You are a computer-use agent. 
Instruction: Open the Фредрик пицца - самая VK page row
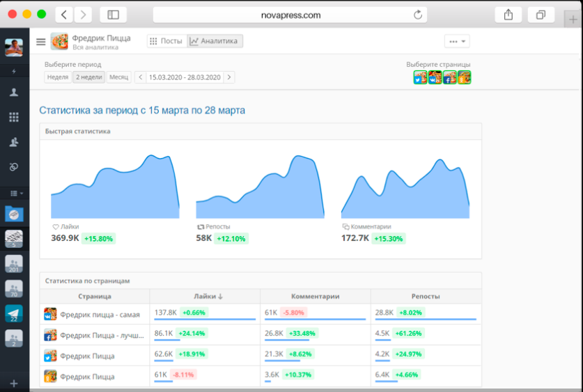(95, 314)
